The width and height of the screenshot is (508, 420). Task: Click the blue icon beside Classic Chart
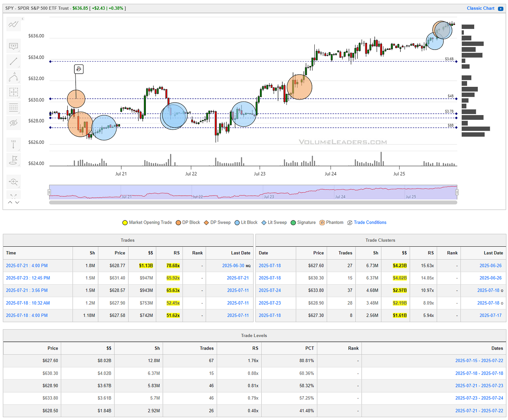point(501,9)
